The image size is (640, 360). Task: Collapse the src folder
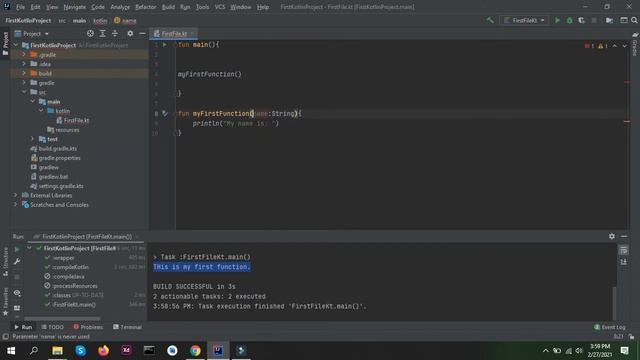coord(24,92)
